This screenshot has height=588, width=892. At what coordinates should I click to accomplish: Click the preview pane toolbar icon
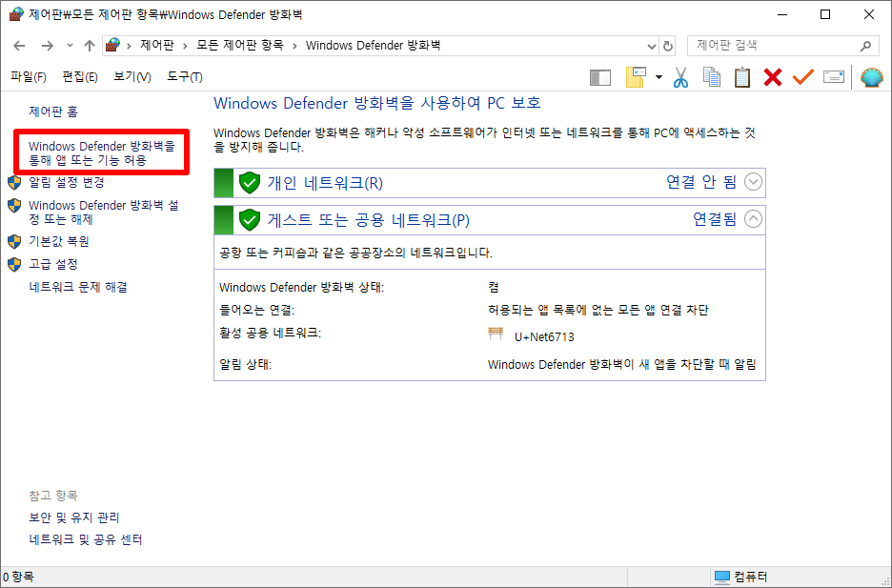tap(600, 77)
